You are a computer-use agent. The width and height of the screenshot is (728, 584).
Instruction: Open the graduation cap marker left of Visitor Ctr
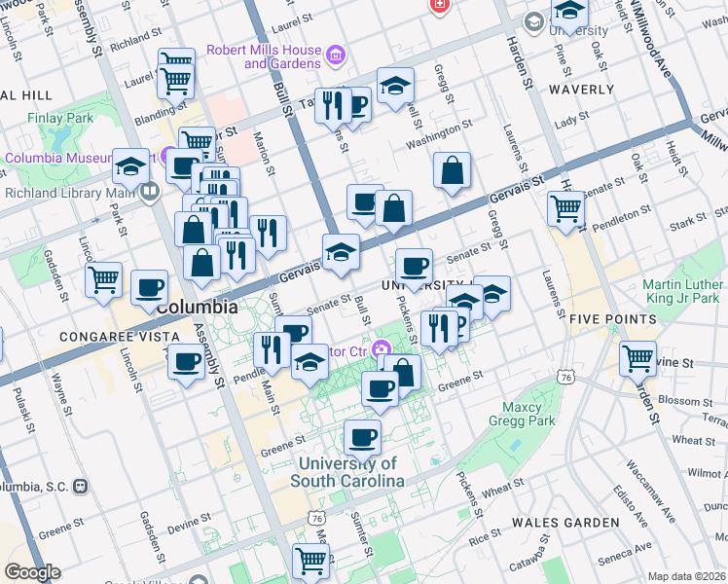[310, 362]
